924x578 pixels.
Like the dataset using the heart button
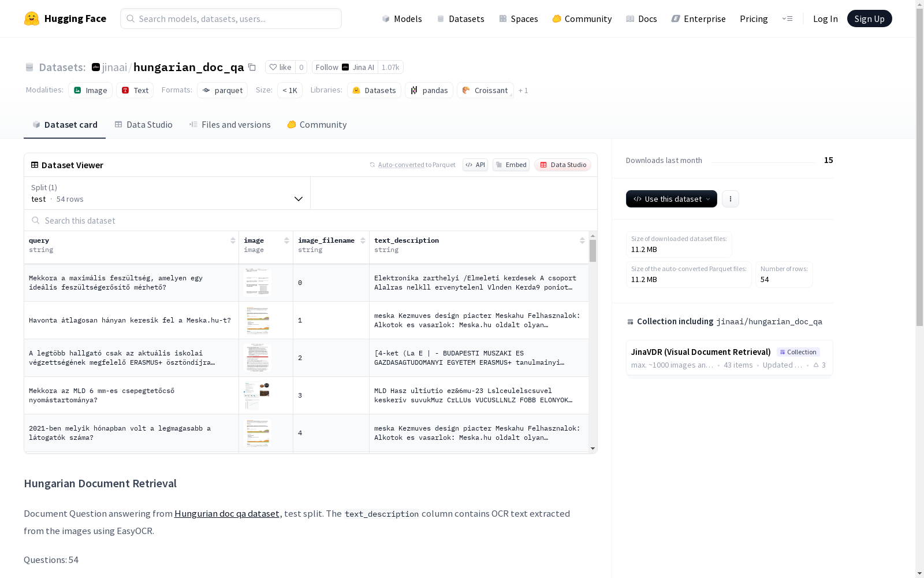280,67
